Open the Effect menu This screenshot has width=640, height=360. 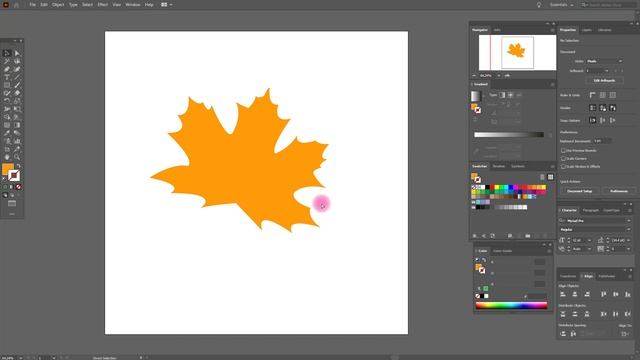click(102, 4)
